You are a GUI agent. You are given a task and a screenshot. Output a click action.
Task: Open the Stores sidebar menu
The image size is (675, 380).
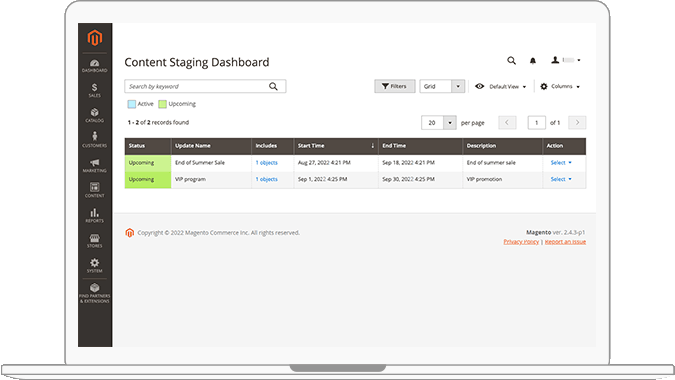(95, 241)
